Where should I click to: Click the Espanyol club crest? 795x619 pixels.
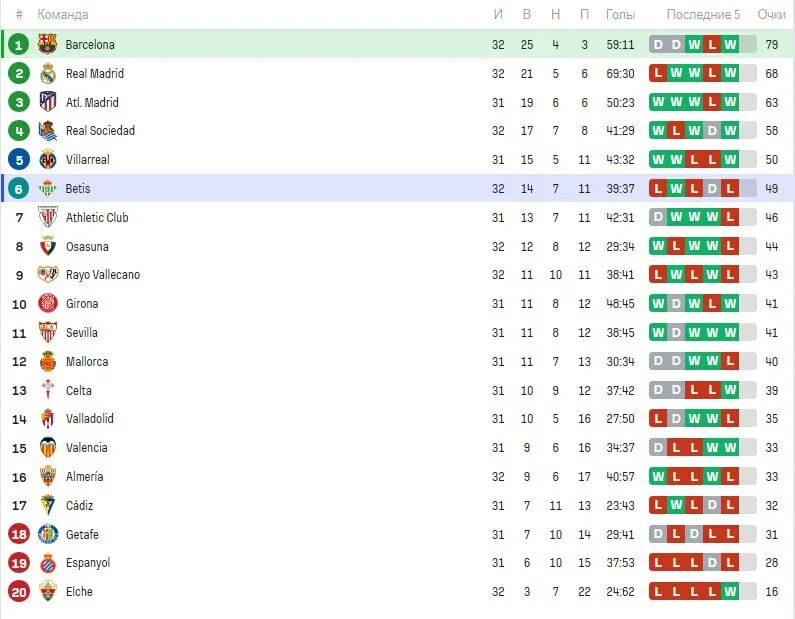click(48, 563)
